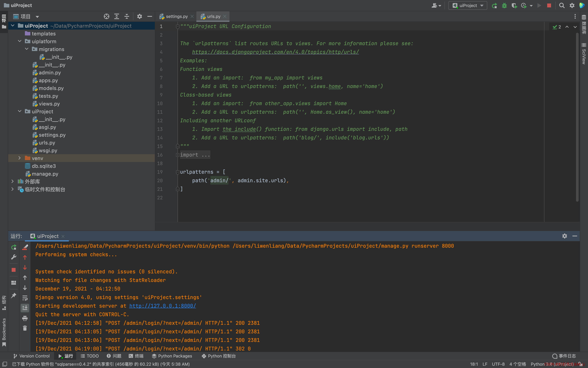Expand 临时文件和控制台 node
Screen dimensions: 588x368
13,189
